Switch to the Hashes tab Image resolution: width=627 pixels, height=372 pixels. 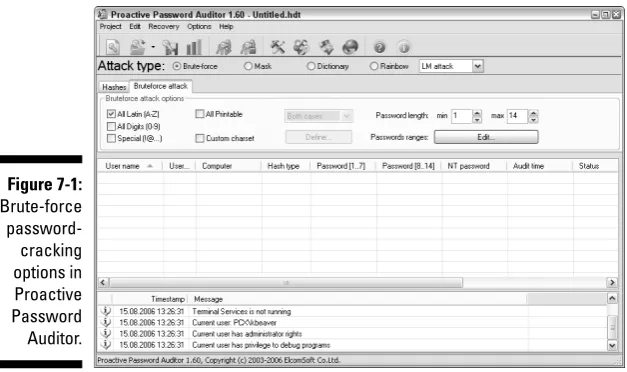pyautogui.click(x=114, y=87)
